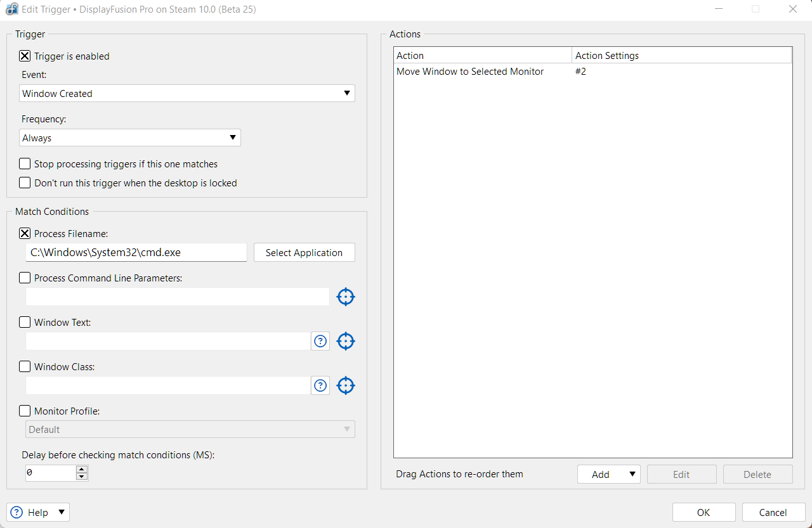Enable the Window Text match condition checkbox
Image resolution: width=812 pixels, height=528 pixels.
coord(25,323)
